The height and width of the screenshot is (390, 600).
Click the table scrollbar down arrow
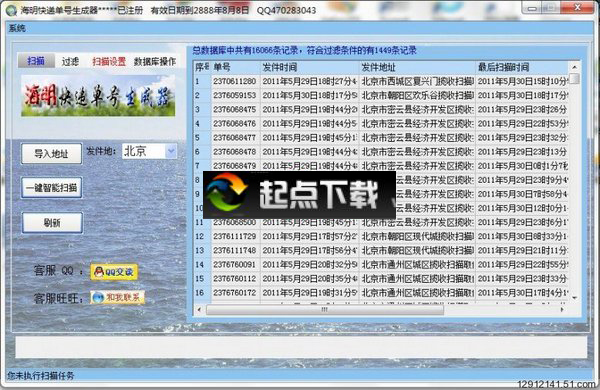coord(574,297)
